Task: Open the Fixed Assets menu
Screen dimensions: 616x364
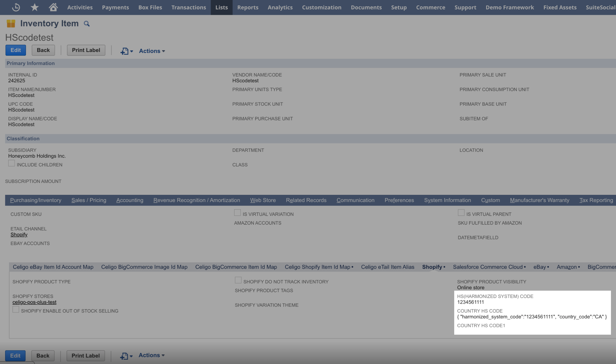Action: tap(560, 7)
